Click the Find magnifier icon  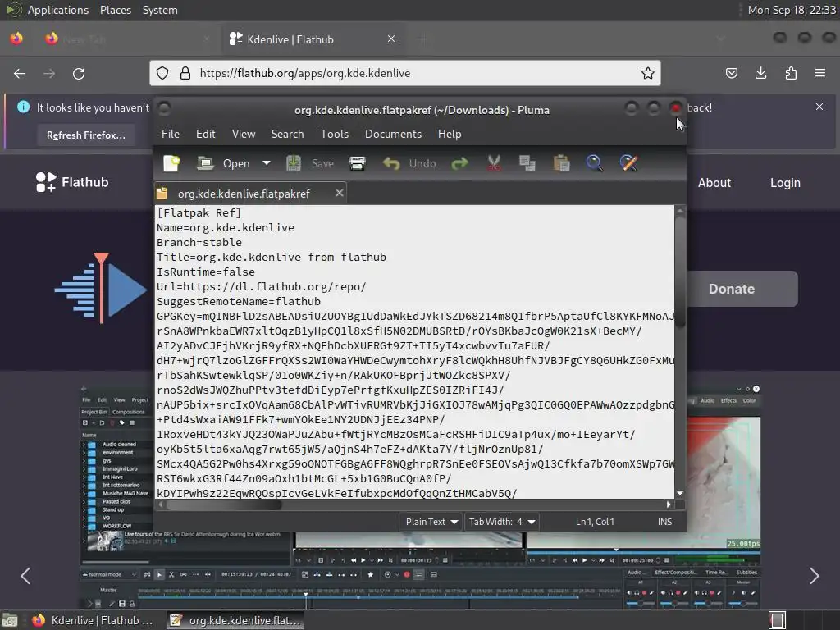pos(594,163)
